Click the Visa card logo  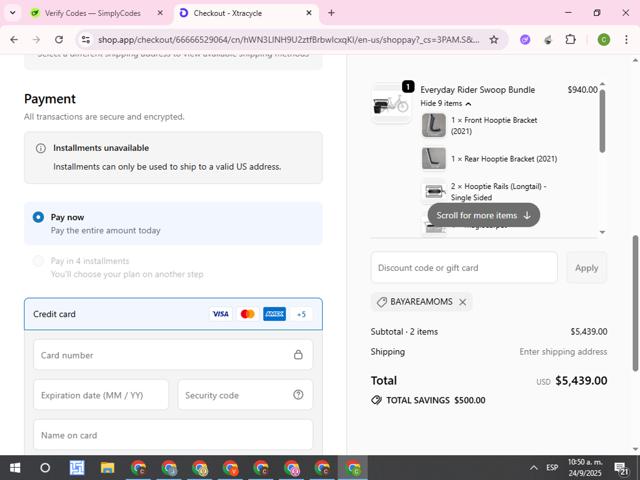(221, 314)
